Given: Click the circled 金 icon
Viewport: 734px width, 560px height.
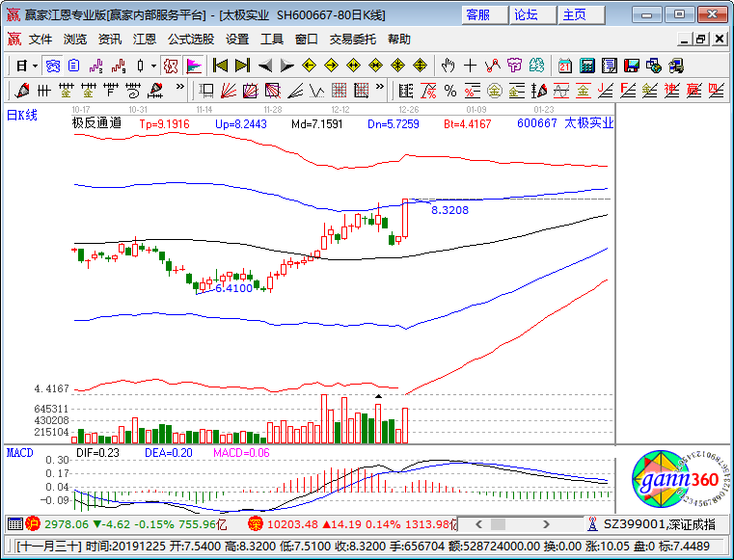Looking at the screenshot, I should coord(495,91).
